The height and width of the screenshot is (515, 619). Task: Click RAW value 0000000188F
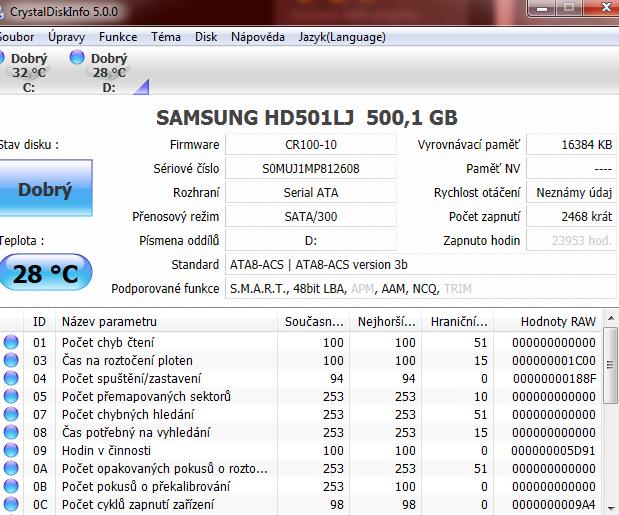click(x=554, y=378)
